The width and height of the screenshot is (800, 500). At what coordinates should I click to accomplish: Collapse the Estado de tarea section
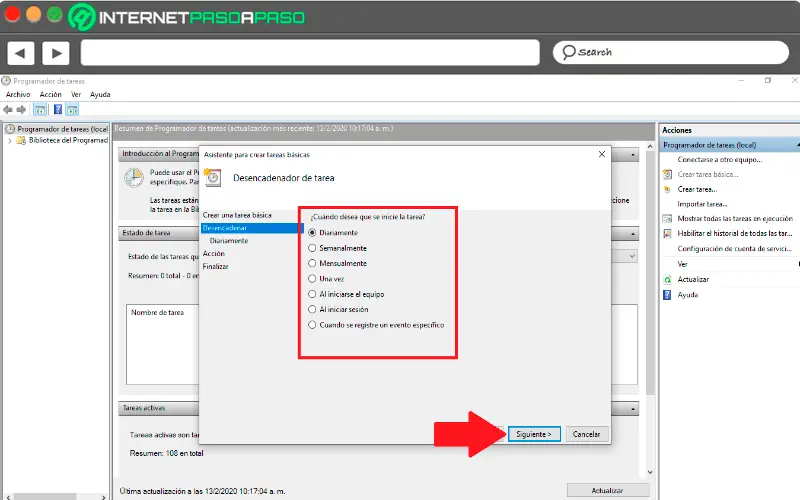click(x=633, y=234)
